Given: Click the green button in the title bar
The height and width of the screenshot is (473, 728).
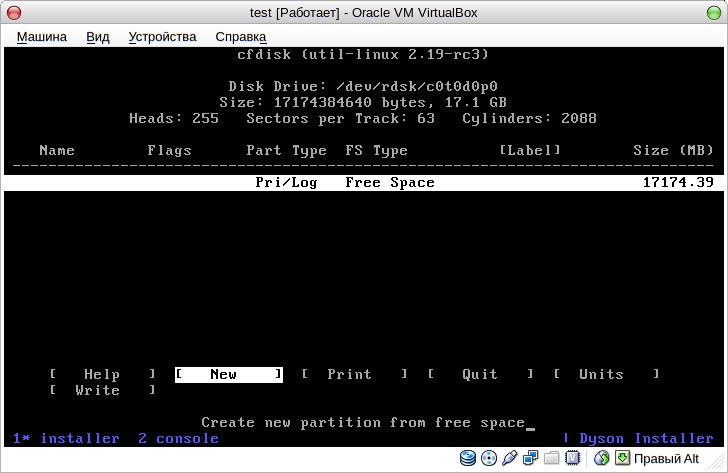Looking at the screenshot, I should click(714, 13).
